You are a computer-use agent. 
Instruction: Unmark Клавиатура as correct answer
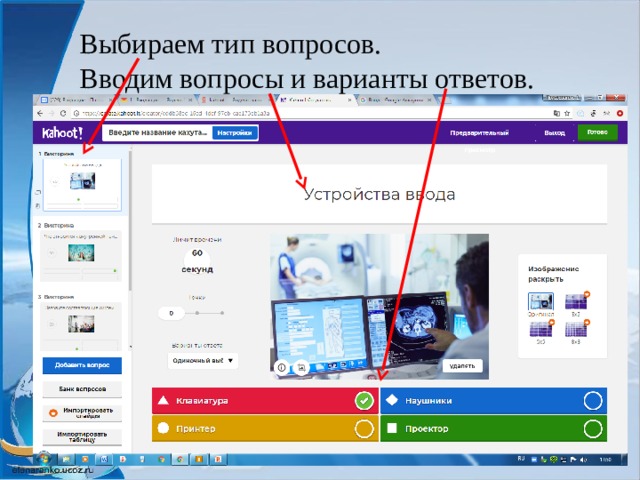[364, 400]
